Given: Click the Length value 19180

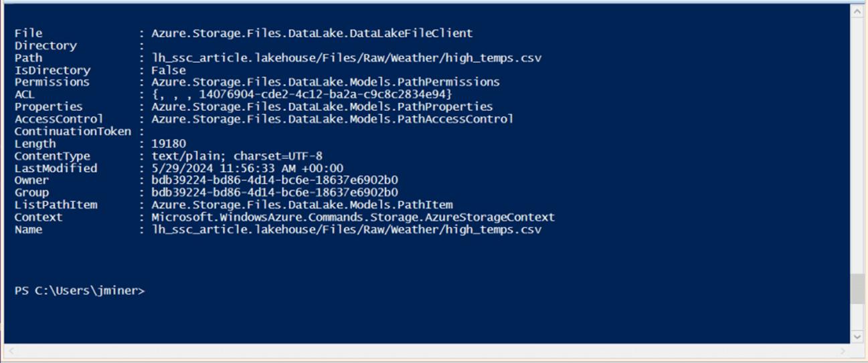Looking at the screenshot, I should tap(168, 144).
